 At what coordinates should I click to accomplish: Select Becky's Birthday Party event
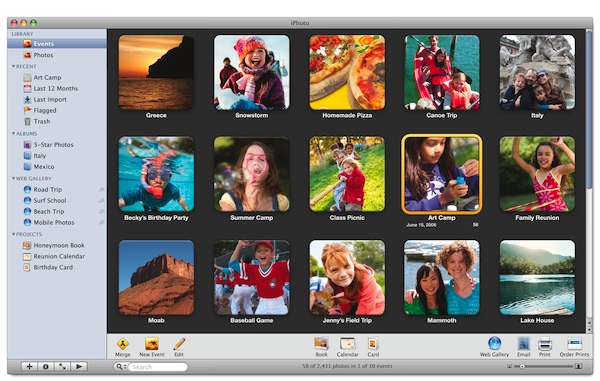[156, 174]
